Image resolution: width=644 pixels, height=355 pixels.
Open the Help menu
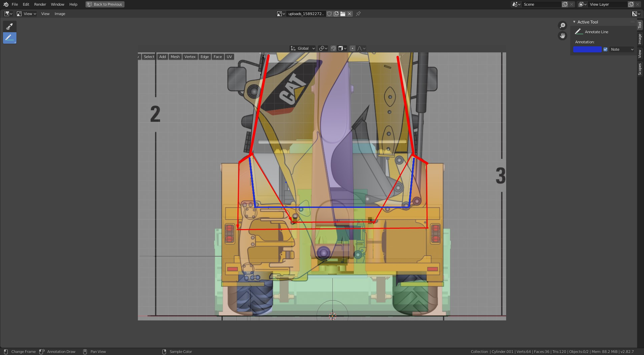73,4
